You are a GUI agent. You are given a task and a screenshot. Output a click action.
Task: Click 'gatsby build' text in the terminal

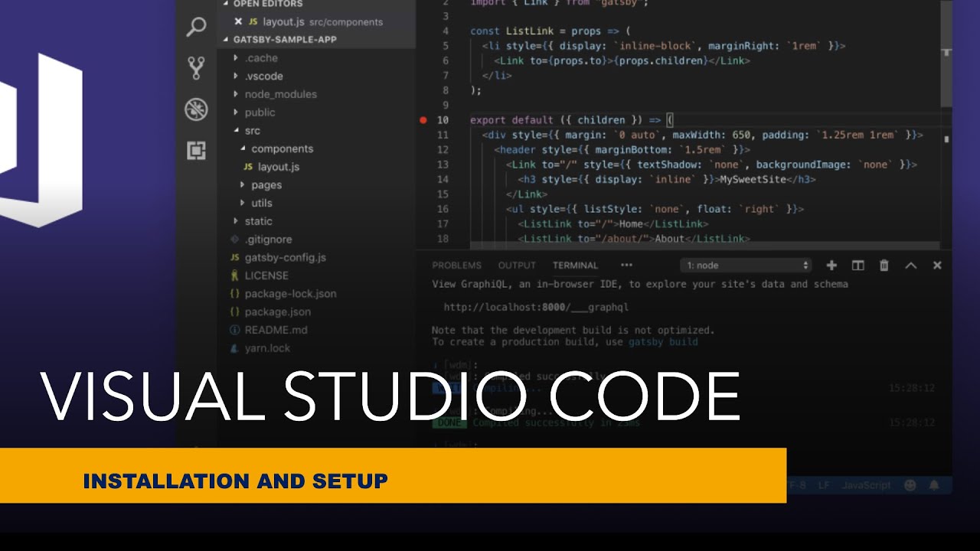663,342
